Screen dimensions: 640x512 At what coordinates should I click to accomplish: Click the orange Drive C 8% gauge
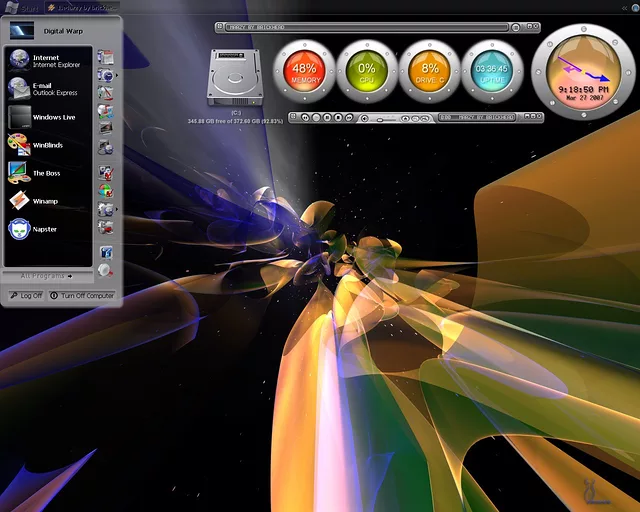pyautogui.click(x=430, y=72)
